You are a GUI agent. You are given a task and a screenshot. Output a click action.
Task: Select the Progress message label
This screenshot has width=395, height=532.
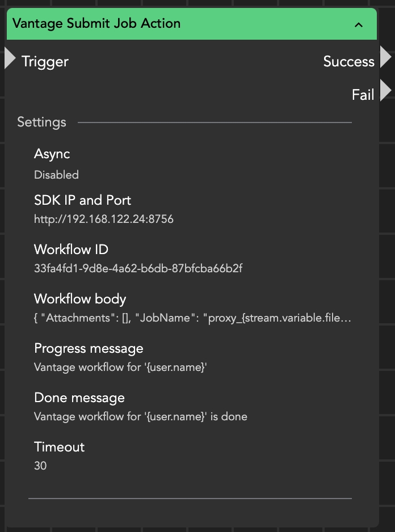coord(89,348)
